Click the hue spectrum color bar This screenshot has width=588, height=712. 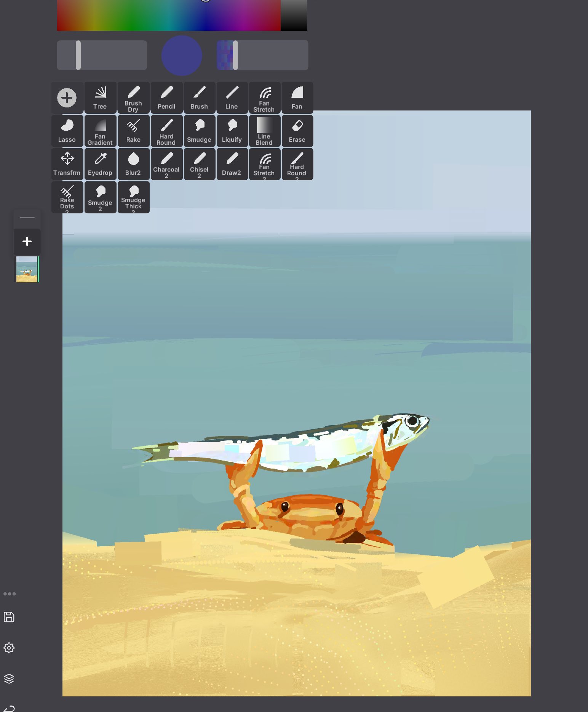[169, 15]
